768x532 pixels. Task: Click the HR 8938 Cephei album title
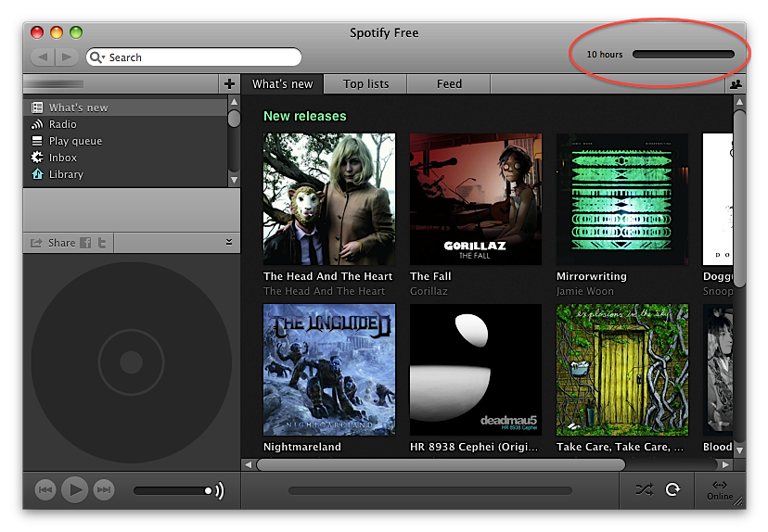pyautogui.click(x=474, y=447)
